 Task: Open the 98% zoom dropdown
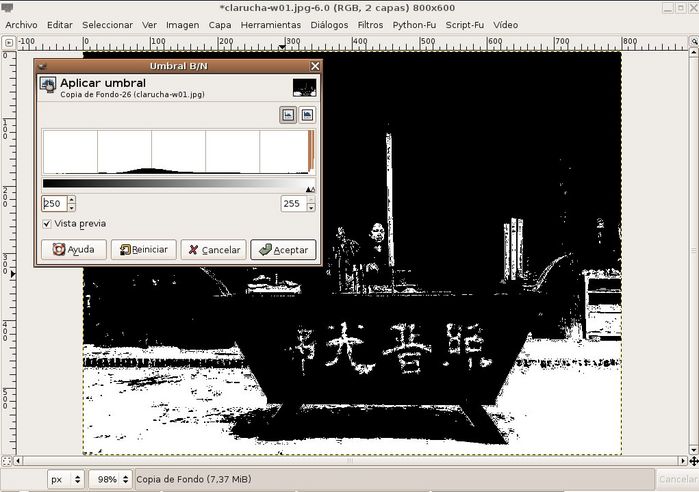[x=111, y=480]
